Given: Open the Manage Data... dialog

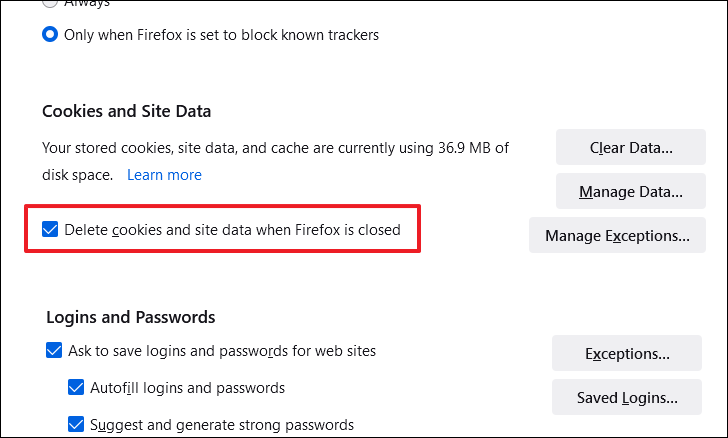Looking at the screenshot, I should (631, 191).
